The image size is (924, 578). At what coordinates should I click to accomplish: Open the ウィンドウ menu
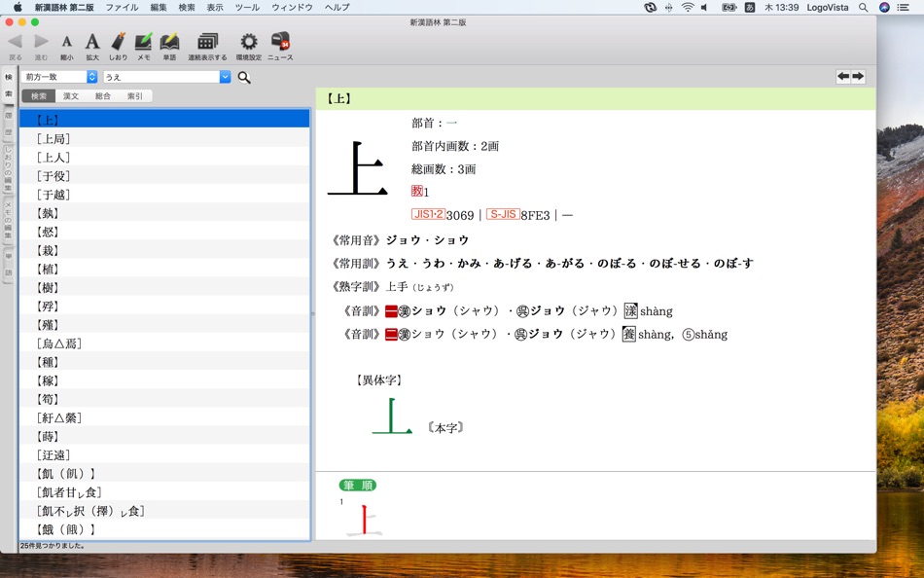coord(293,7)
